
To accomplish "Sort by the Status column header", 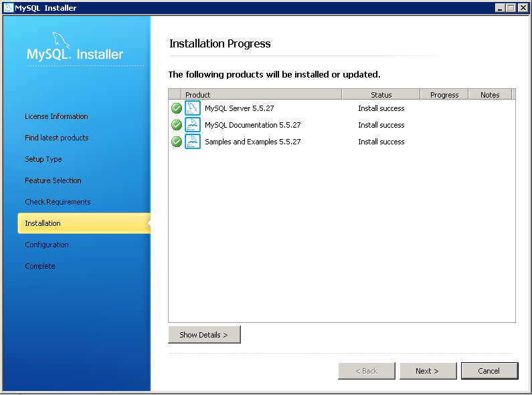I will [381, 94].
